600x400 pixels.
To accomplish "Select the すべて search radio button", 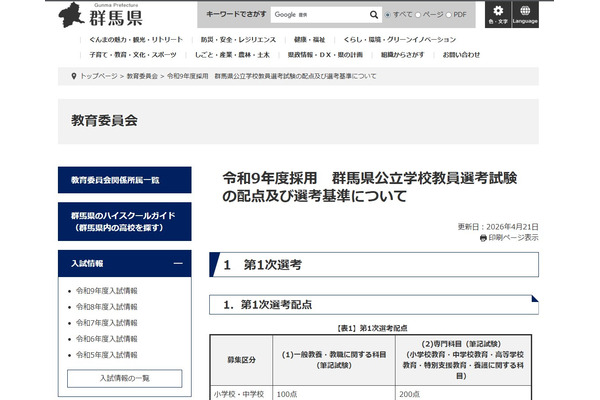I will click(x=388, y=15).
